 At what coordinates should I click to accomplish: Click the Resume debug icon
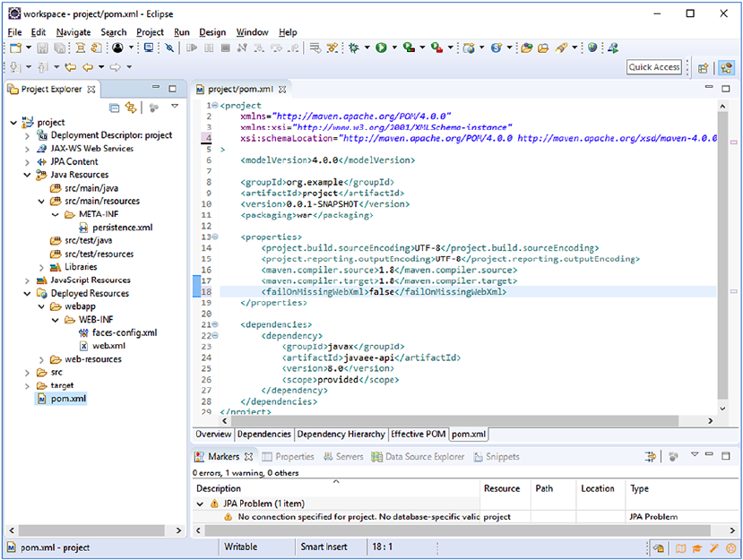(192, 47)
